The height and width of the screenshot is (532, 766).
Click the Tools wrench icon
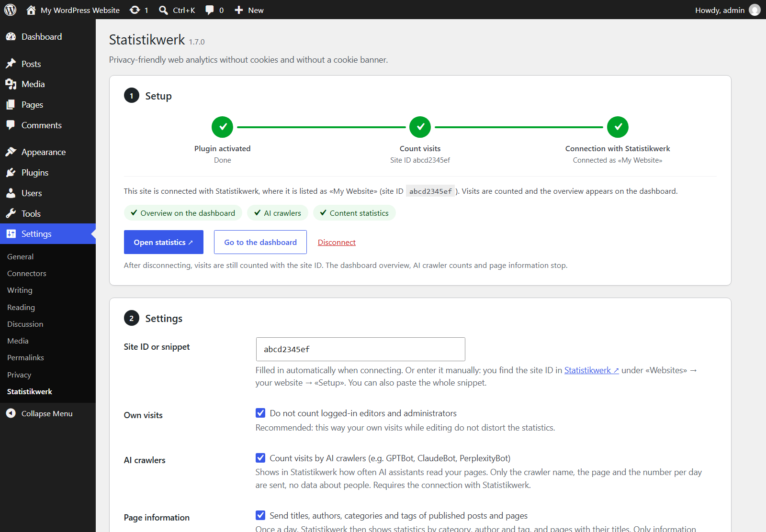click(x=11, y=214)
